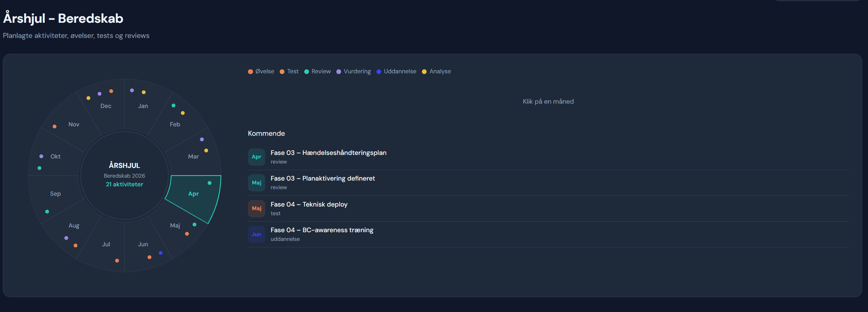Select the Sep month segment

pyautogui.click(x=55, y=194)
